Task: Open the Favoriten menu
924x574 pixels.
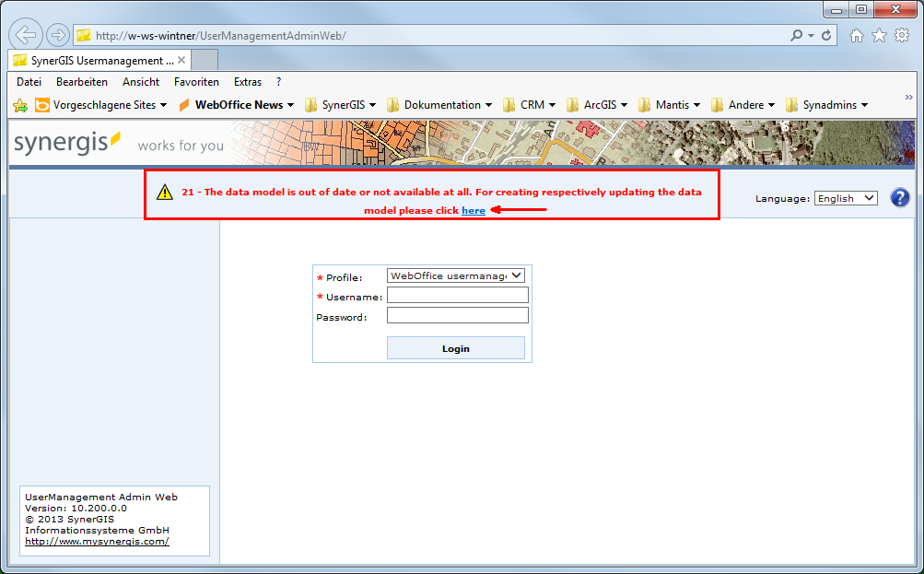Action: click(196, 81)
